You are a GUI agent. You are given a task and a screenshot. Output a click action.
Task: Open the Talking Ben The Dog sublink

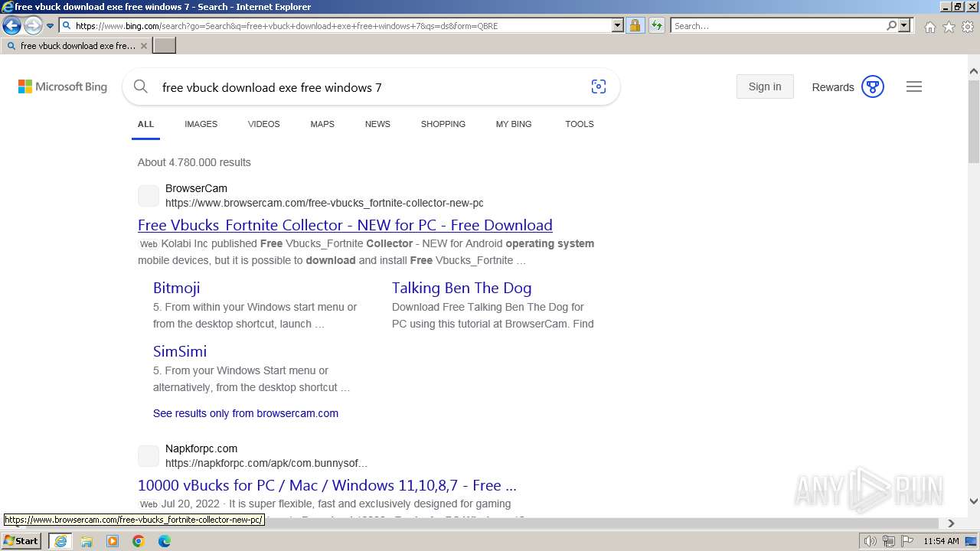click(462, 288)
